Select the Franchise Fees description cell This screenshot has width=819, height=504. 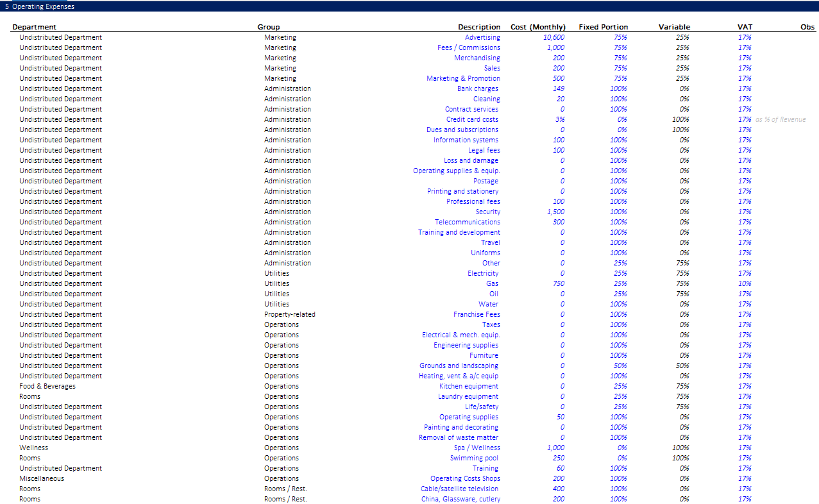(x=477, y=314)
